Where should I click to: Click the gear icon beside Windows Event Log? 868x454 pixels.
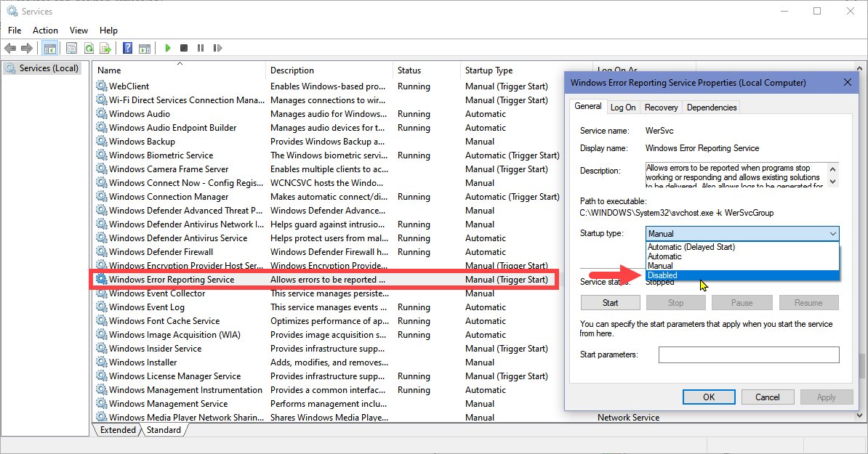[101, 307]
